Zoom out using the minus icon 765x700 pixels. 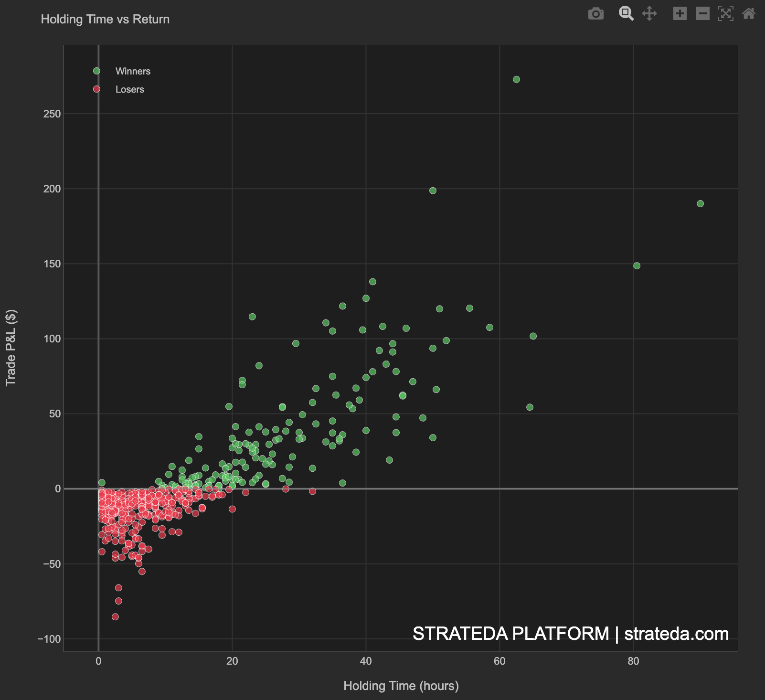(x=702, y=14)
